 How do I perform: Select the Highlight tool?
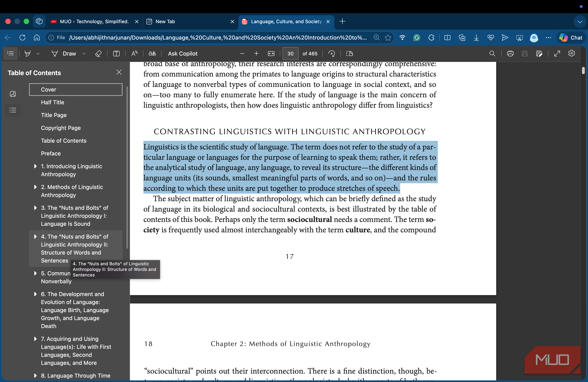click(28, 53)
